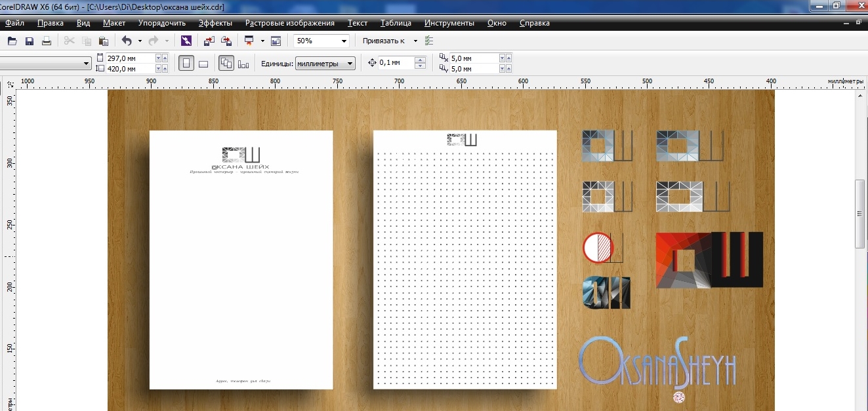
Task: Click the nudge offset icon
Action: [x=373, y=63]
